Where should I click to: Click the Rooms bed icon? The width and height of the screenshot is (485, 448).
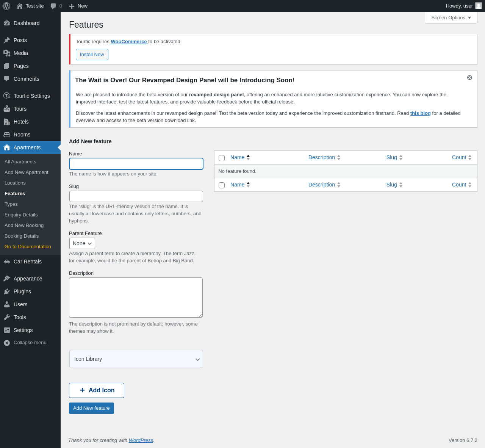point(7,135)
